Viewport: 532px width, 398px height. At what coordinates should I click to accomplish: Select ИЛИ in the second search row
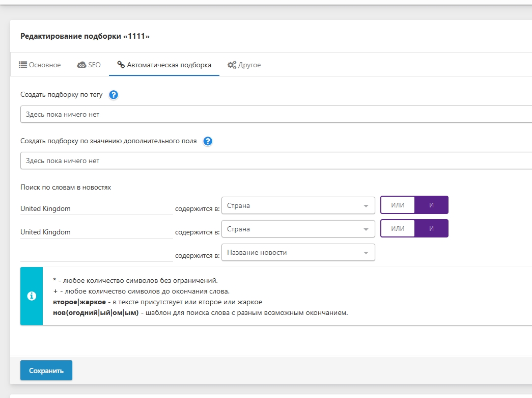[x=398, y=229]
